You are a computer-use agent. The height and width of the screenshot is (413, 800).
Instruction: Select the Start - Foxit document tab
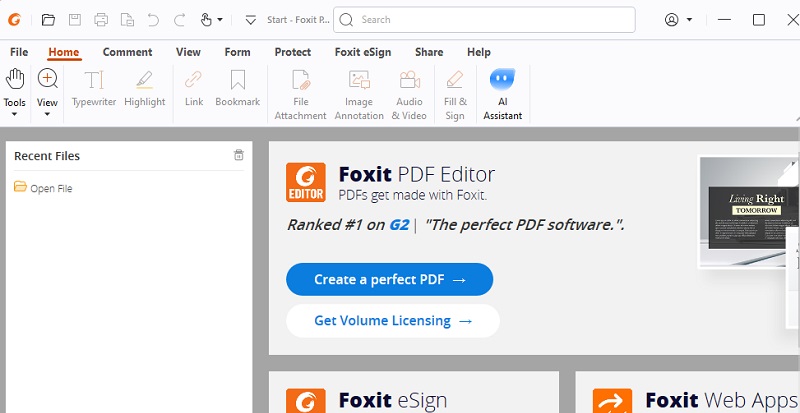pyautogui.click(x=298, y=20)
